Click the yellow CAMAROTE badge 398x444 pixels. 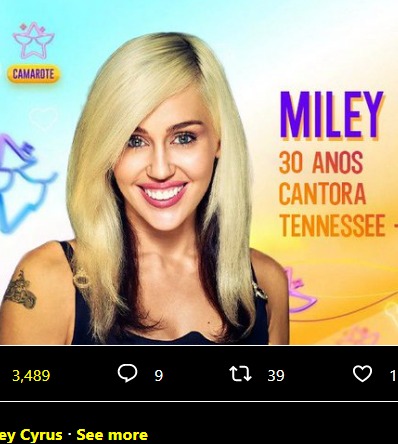33,74
